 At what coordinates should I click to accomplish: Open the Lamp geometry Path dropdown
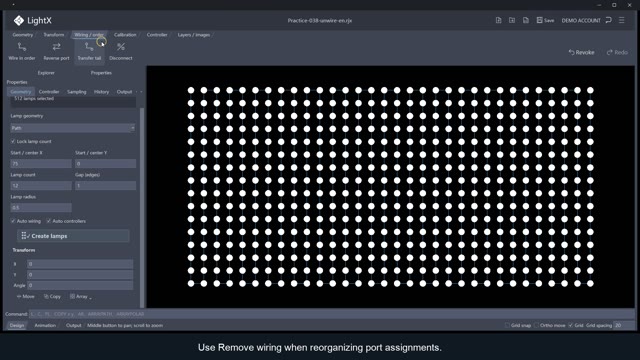pyautogui.click(x=73, y=128)
